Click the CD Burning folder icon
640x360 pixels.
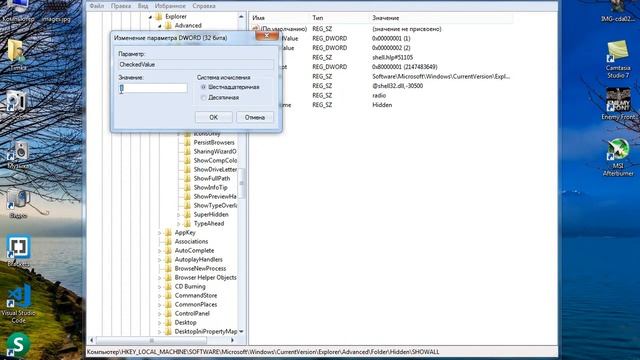coord(168,286)
